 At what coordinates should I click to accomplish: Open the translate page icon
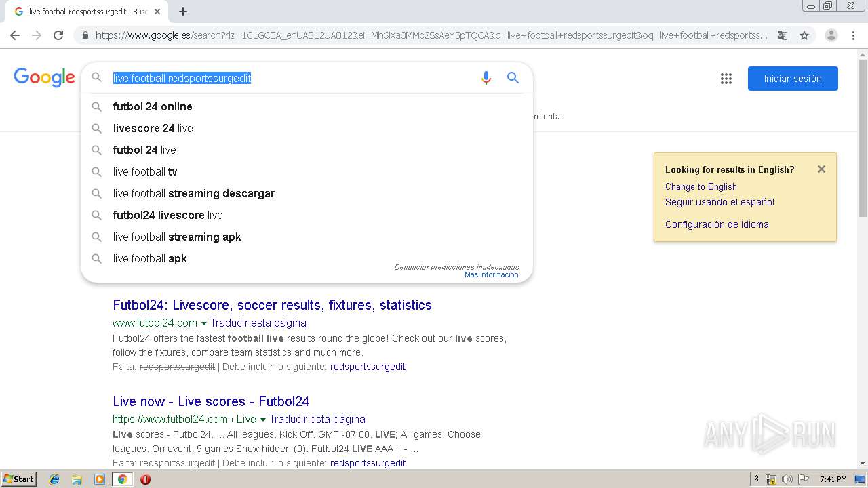(x=783, y=35)
